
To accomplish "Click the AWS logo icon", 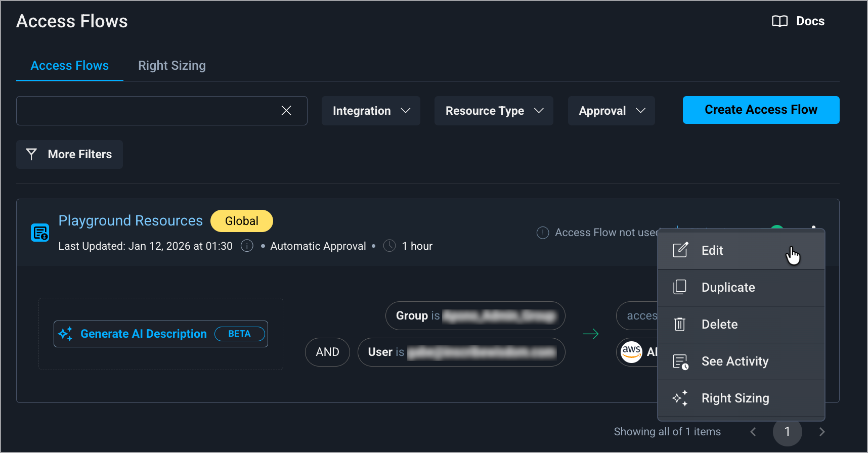I will click(x=631, y=352).
